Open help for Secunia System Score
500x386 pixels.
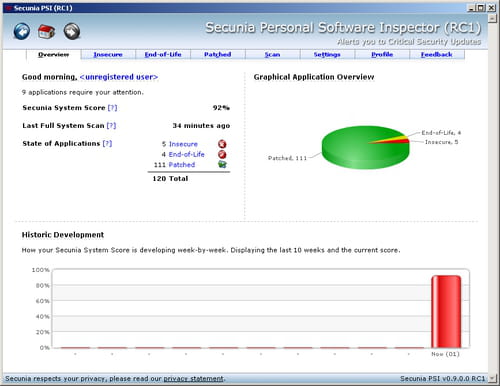(x=112, y=108)
